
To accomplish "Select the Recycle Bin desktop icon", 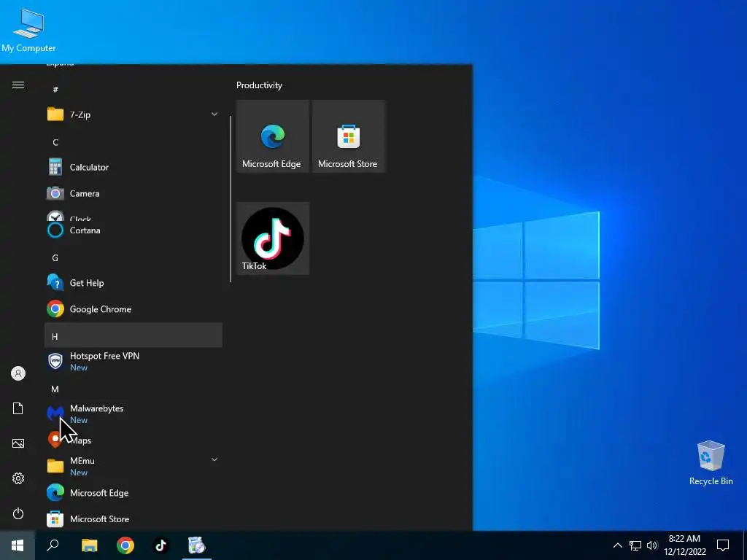I will point(711,463).
